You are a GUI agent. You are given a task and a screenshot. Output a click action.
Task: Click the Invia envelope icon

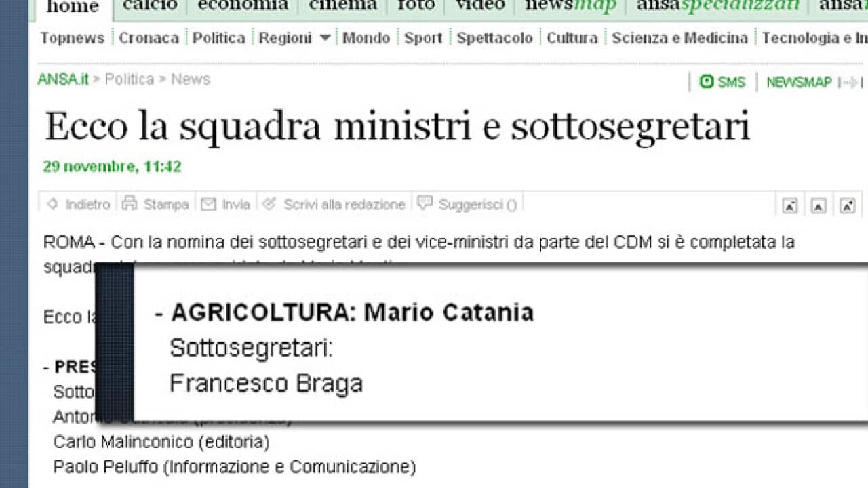pyautogui.click(x=208, y=204)
